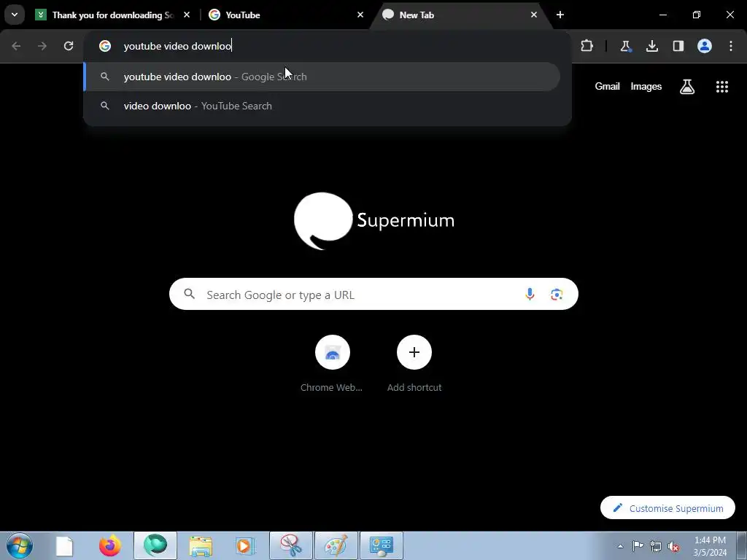
Task: Close the 'Thank you for downloading' tab
Action: click(x=187, y=15)
